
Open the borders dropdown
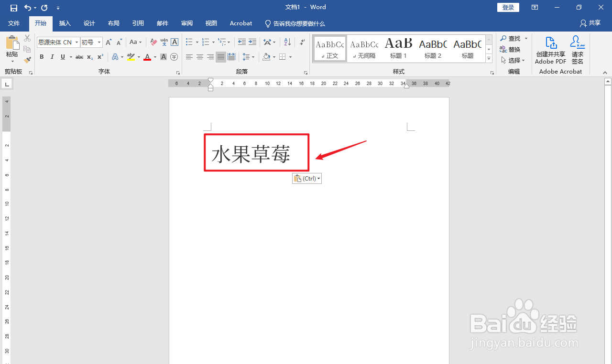tap(290, 57)
